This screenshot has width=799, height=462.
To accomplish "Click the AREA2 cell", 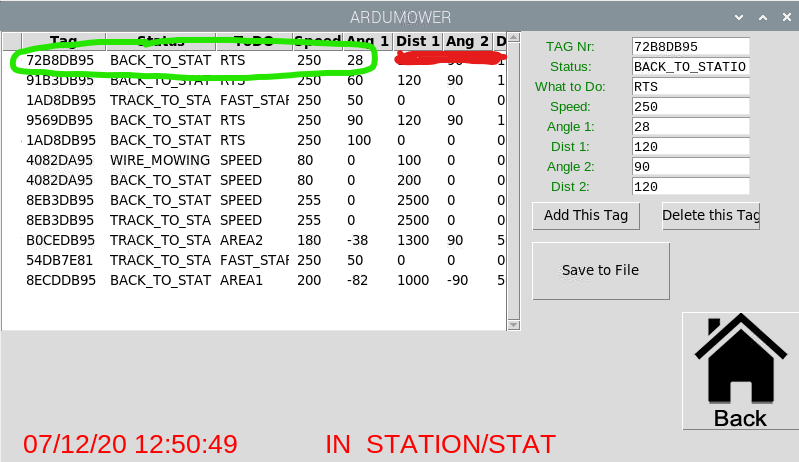I will (241, 240).
